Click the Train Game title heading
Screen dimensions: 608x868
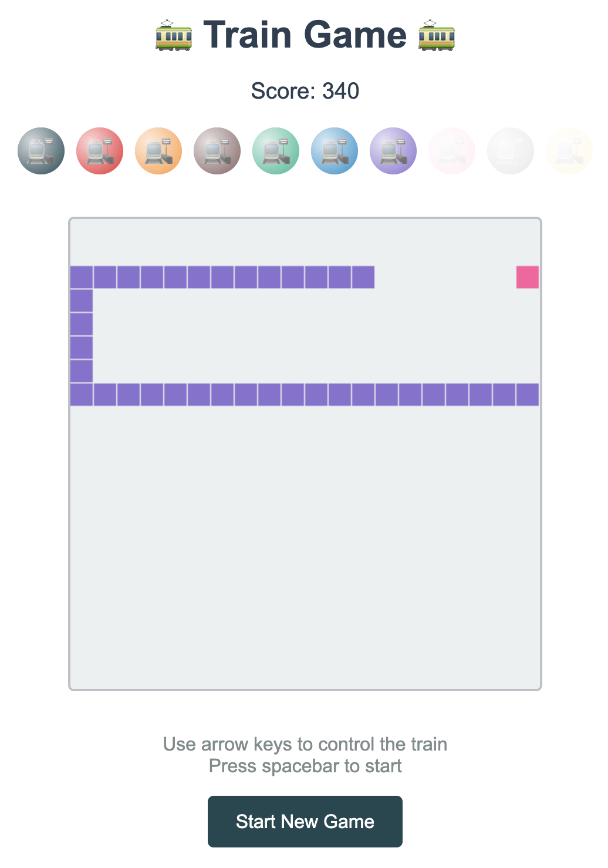[305, 35]
